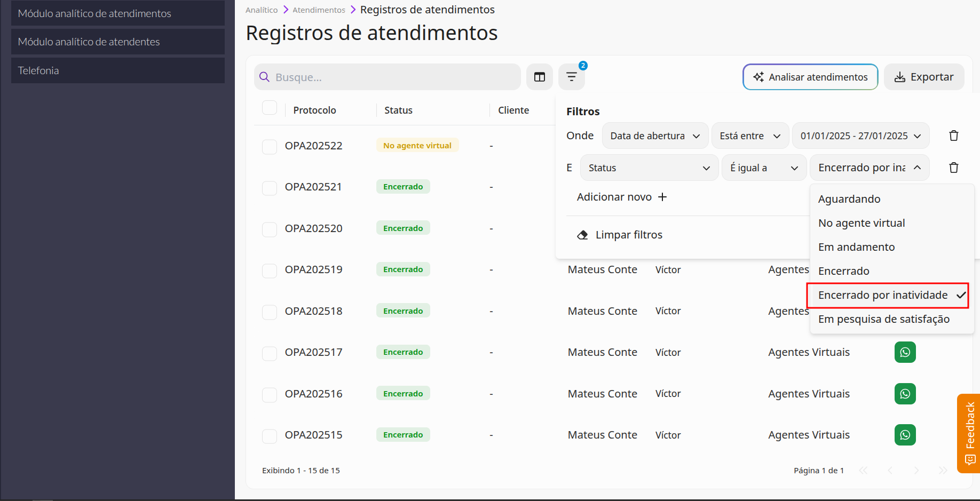Click protocol OPA202520
This screenshot has height=501, width=980.
click(x=314, y=228)
